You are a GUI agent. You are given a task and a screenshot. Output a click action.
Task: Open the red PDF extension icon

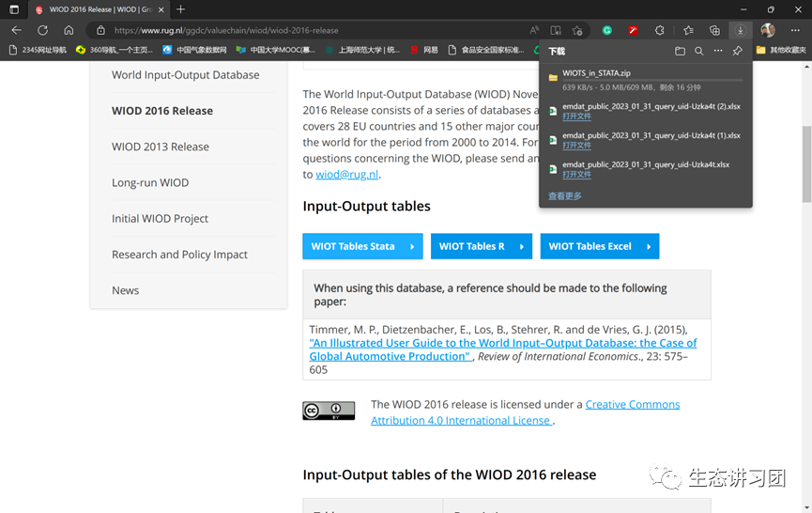[633, 31]
